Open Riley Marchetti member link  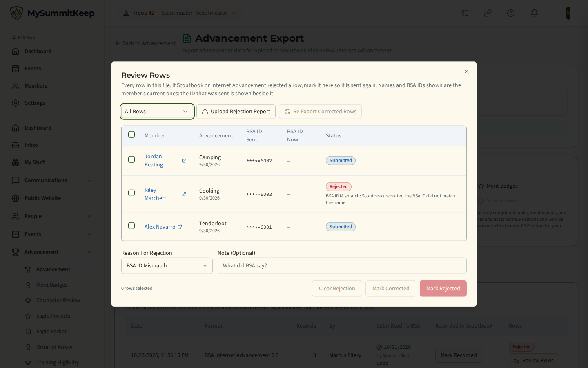(156, 194)
